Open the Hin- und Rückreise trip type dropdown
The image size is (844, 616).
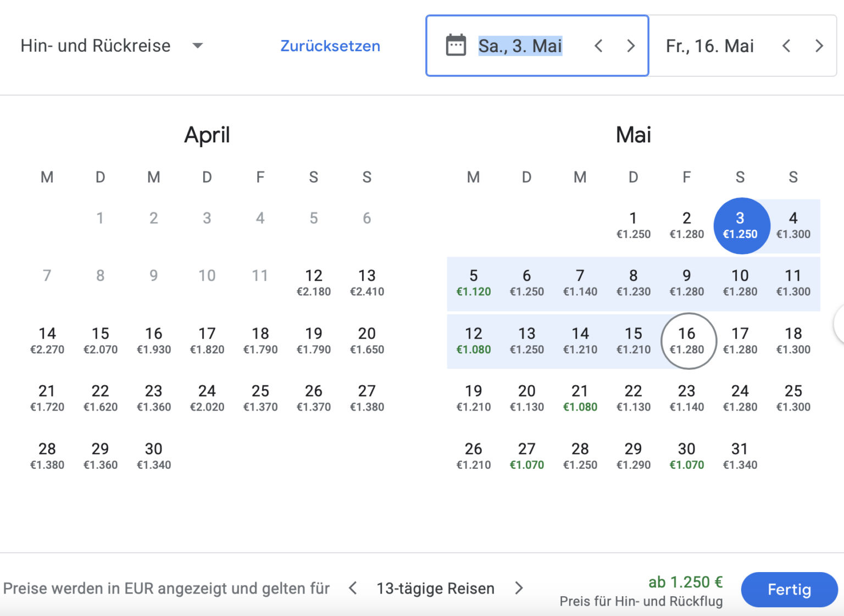[96, 46]
